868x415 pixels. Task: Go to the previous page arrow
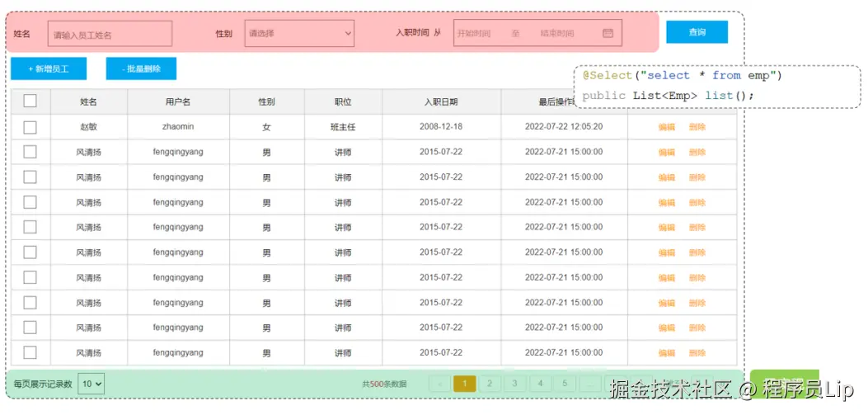440,384
